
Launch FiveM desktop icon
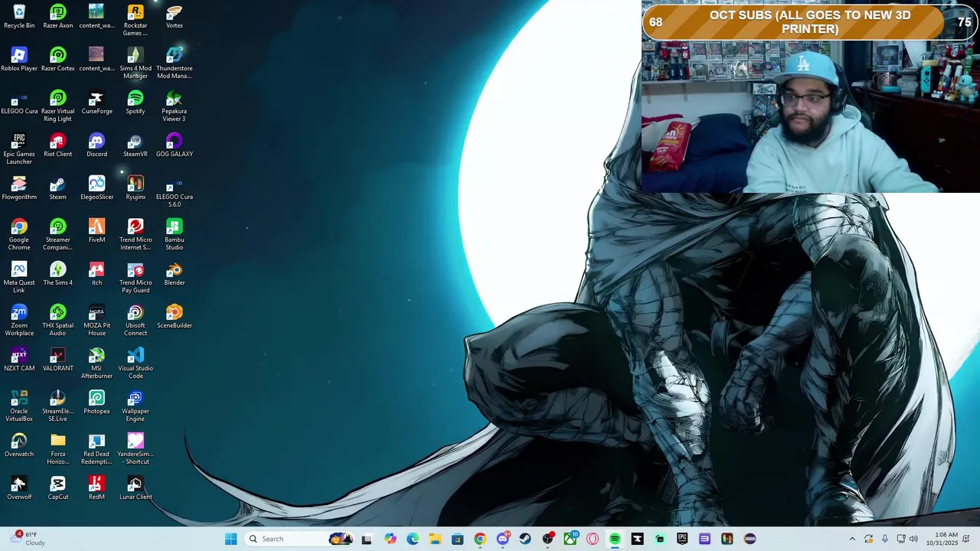96,231
